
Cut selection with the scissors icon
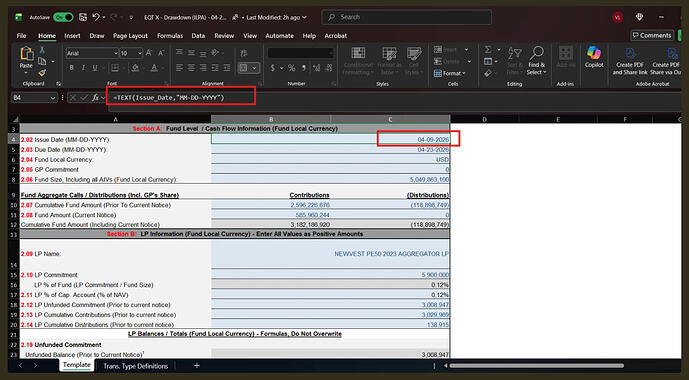[x=42, y=50]
